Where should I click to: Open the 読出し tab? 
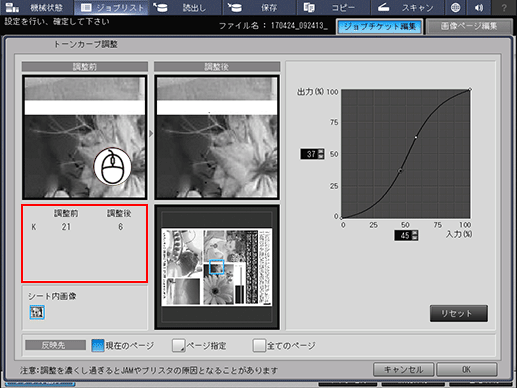[x=186, y=7]
